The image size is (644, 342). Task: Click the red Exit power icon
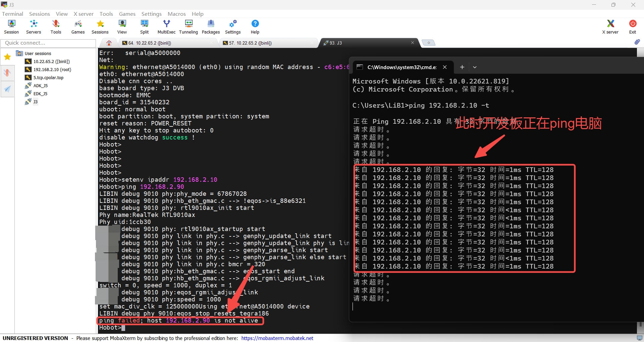tap(633, 27)
